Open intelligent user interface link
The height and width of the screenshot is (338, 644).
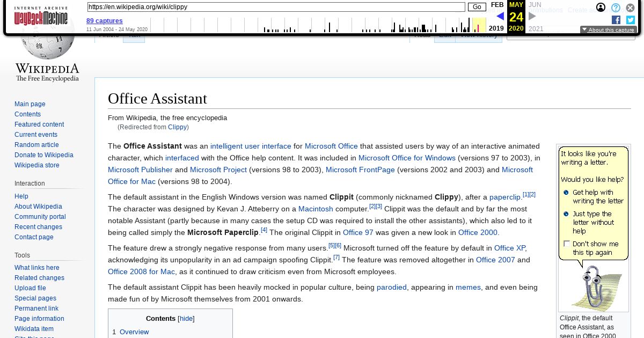pos(251,146)
